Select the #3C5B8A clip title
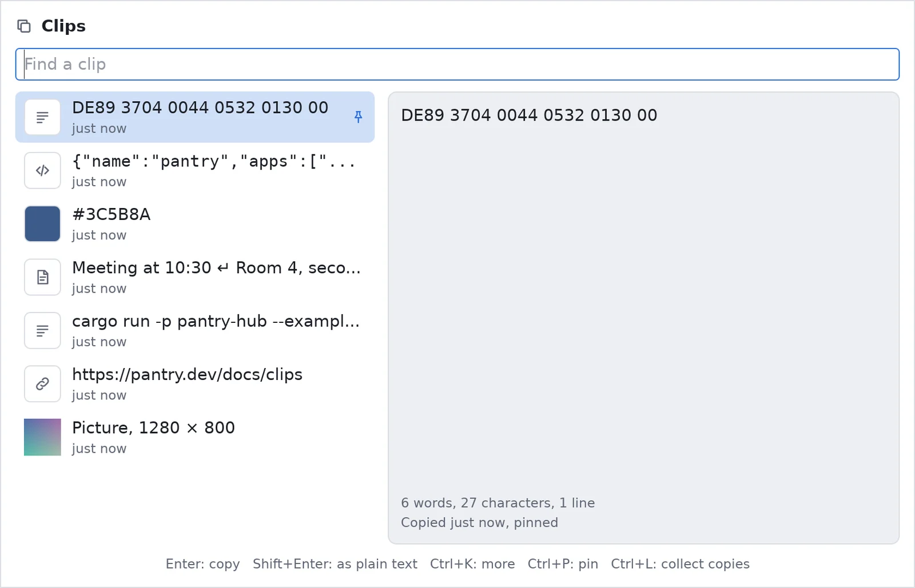 pyautogui.click(x=112, y=214)
